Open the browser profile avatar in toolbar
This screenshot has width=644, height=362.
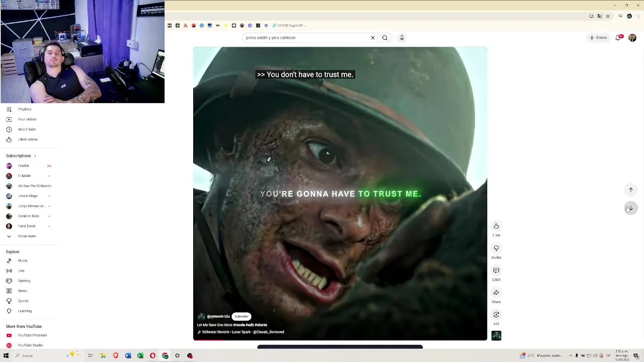pyautogui.click(x=629, y=16)
